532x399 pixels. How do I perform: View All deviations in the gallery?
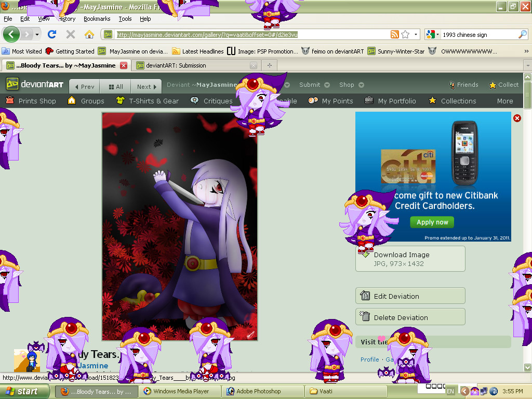click(x=115, y=87)
